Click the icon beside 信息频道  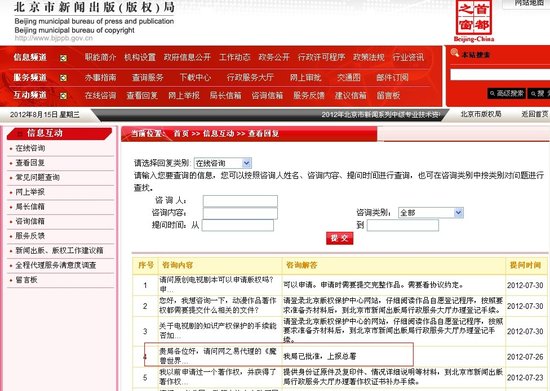pos(63,58)
